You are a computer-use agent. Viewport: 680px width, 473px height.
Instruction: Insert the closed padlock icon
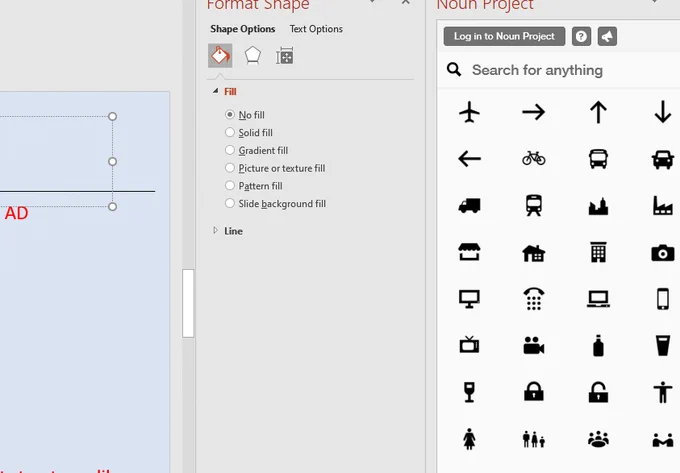[533, 391]
